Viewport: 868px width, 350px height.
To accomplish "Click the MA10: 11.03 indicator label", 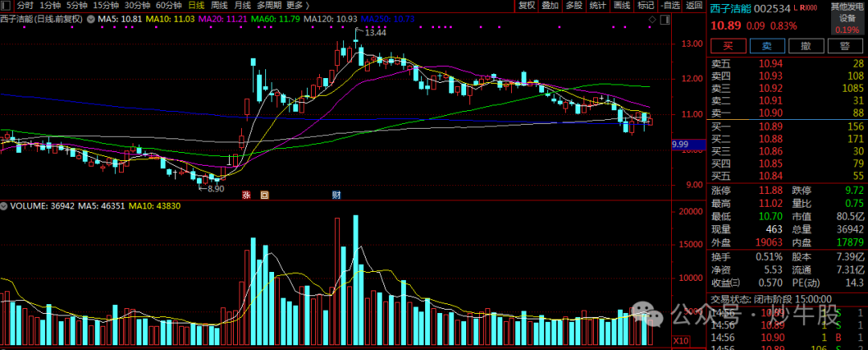I will click(x=170, y=19).
